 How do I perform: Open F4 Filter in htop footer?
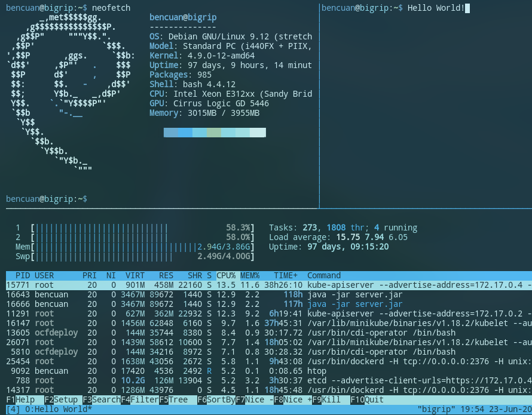click(140, 399)
